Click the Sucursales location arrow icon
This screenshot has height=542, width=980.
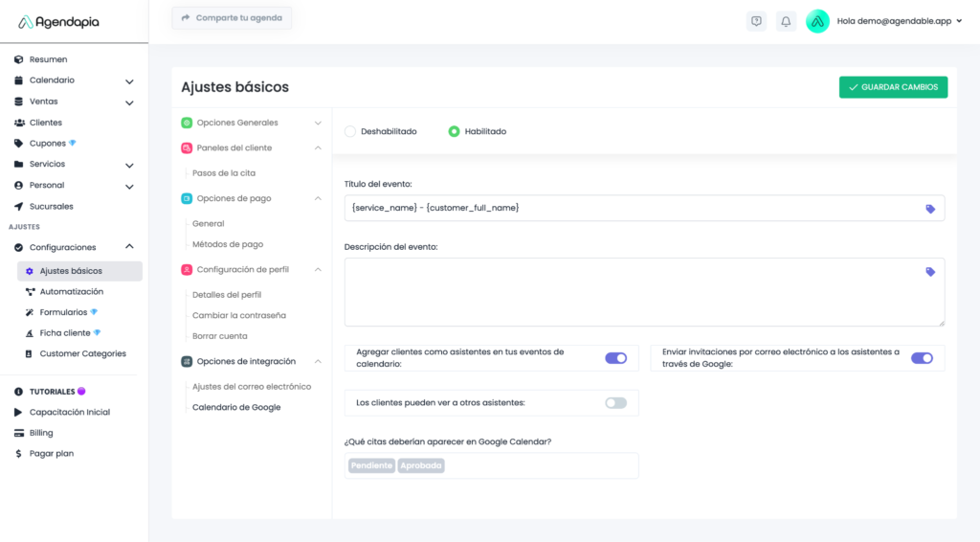(19, 206)
